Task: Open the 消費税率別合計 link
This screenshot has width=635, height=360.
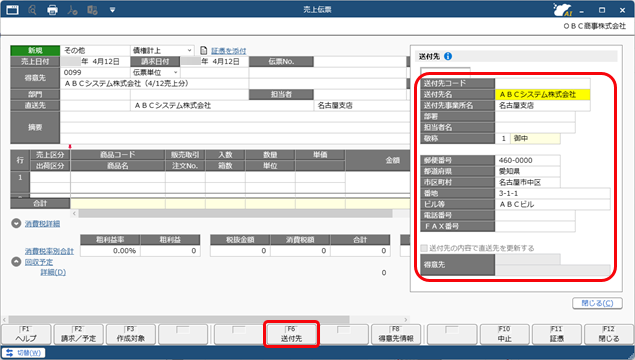Action: [49, 251]
